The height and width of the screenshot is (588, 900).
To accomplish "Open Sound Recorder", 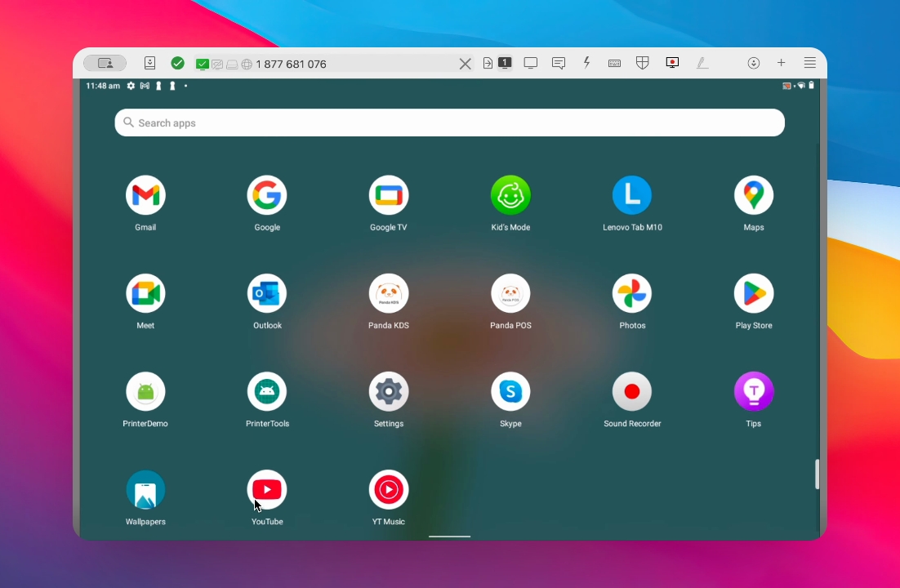I will click(x=632, y=392).
